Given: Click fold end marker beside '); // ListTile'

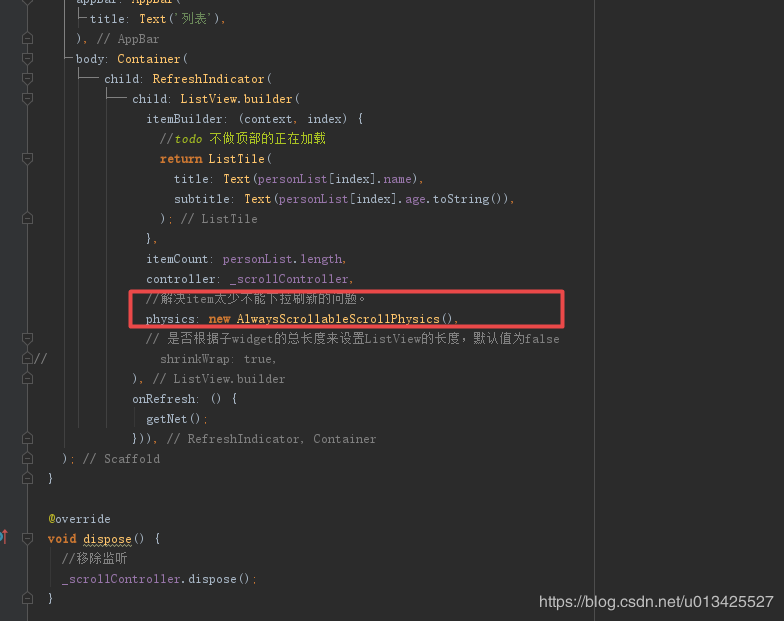Looking at the screenshot, I should click(x=28, y=219).
